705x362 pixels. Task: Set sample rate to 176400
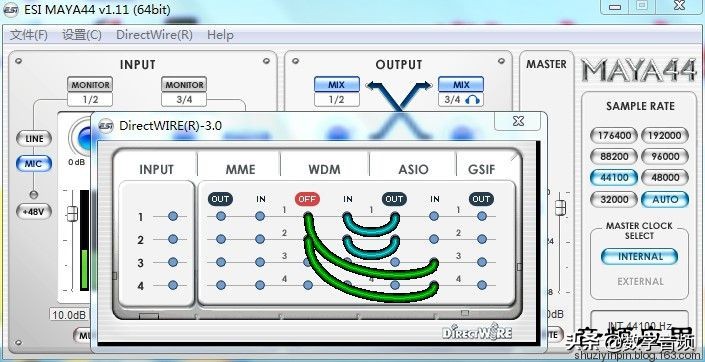coord(614,135)
